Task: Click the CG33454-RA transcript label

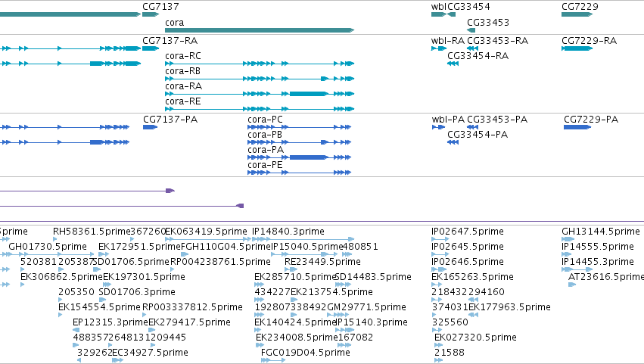Action: click(478, 55)
